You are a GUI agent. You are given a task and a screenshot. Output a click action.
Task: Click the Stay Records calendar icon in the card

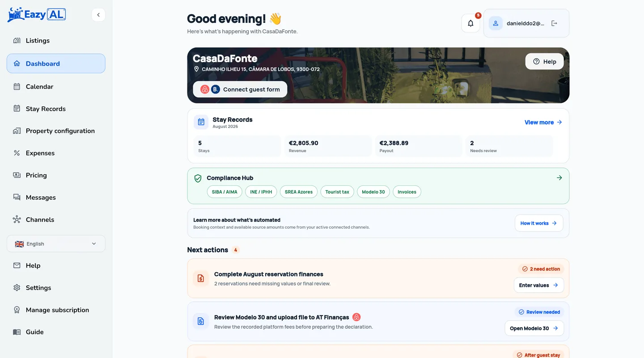click(201, 122)
